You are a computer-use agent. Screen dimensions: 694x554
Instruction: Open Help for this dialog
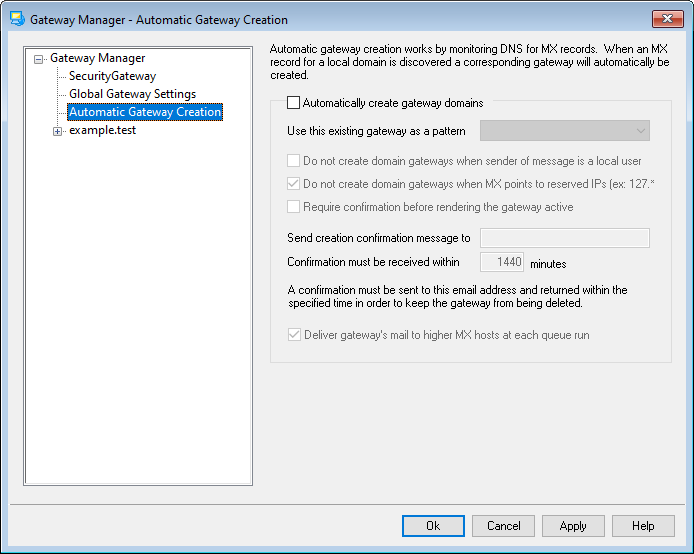(643, 526)
